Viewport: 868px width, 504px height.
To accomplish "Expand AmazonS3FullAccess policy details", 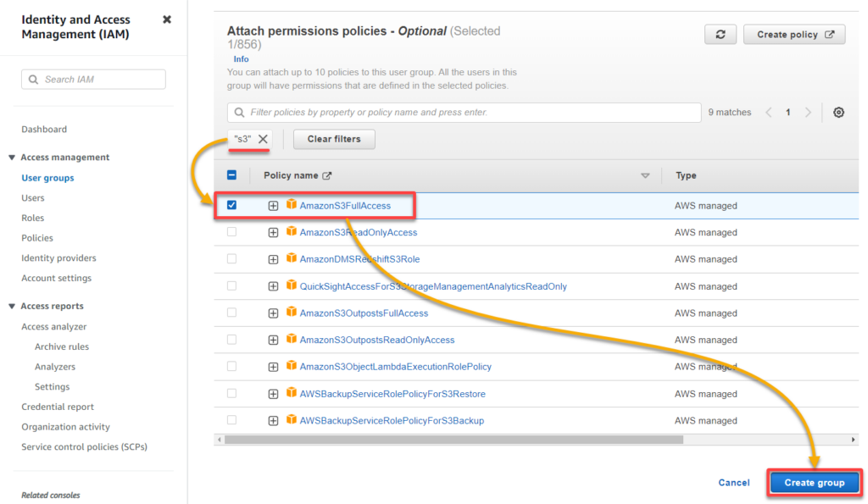I will 273,206.
